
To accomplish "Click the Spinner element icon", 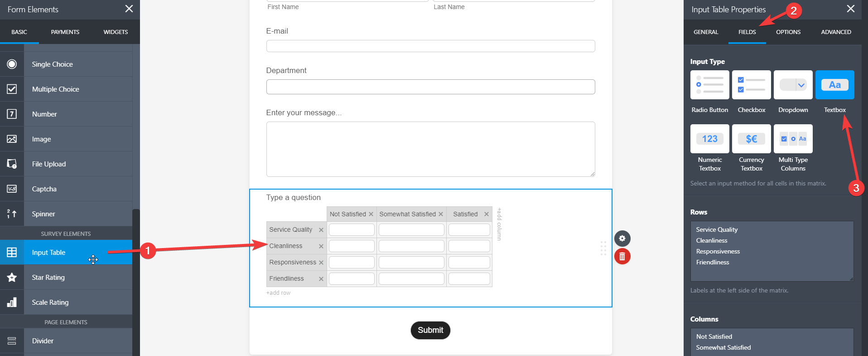I will coord(12,214).
